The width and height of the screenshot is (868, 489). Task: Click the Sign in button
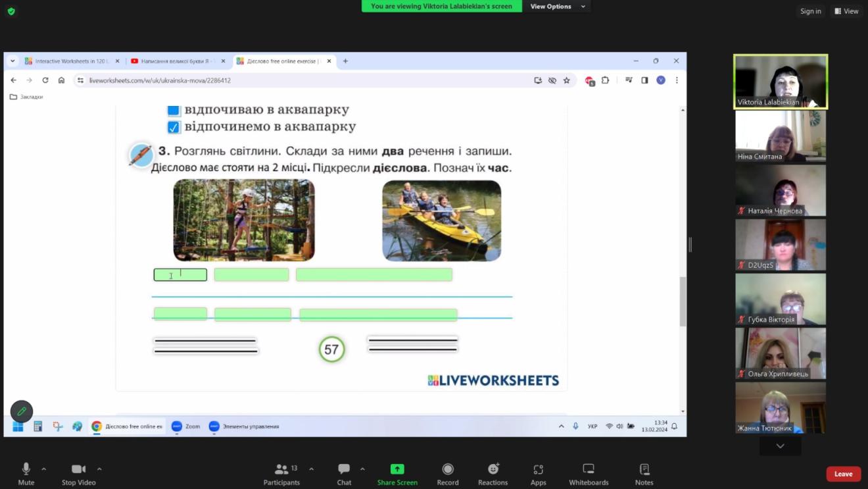(x=810, y=11)
